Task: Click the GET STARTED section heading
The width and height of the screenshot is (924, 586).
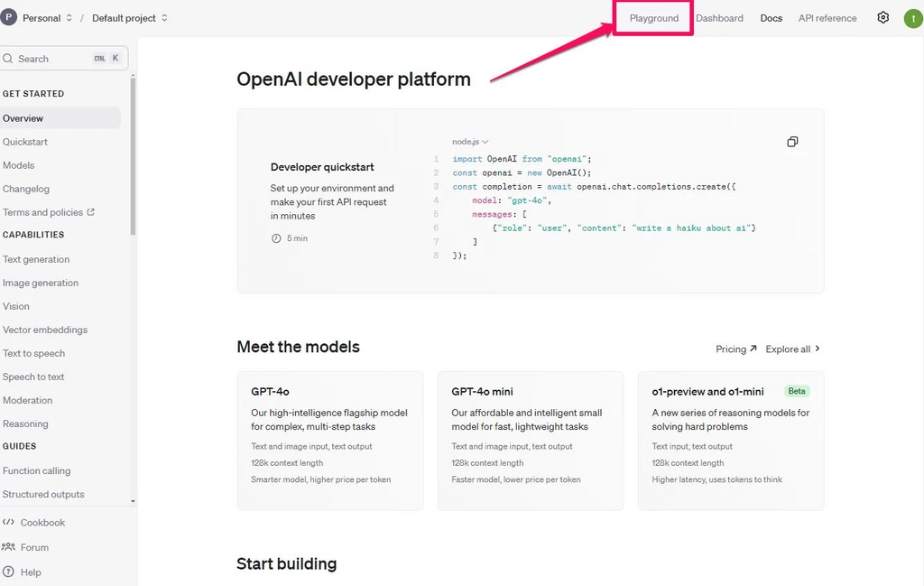Action: [33, 94]
